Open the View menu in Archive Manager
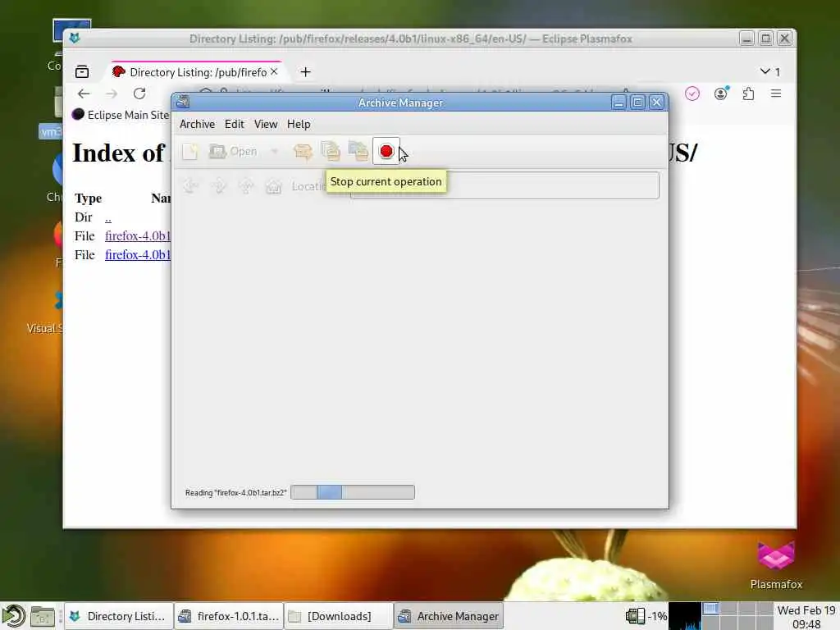Screen dimensions: 840x630 click(266, 124)
